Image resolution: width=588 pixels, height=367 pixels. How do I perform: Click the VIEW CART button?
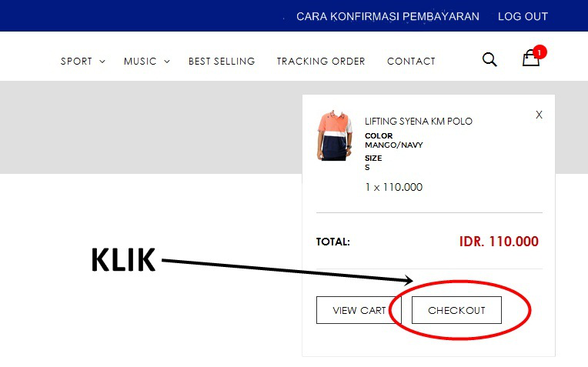(359, 310)
